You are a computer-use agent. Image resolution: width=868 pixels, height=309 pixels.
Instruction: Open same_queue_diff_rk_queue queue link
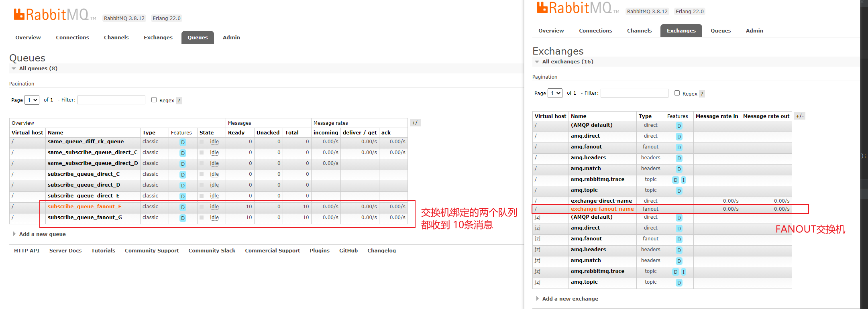click(x=86, y=142)
